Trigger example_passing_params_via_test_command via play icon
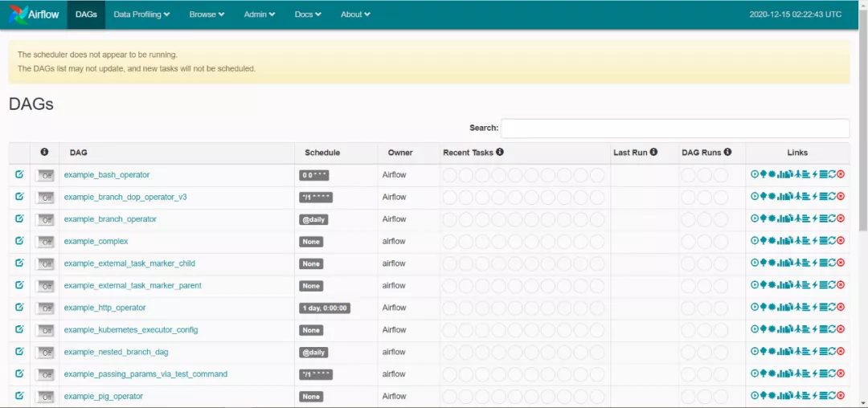The height and width of the screenshot is (408, 868). tap(755, 373)
